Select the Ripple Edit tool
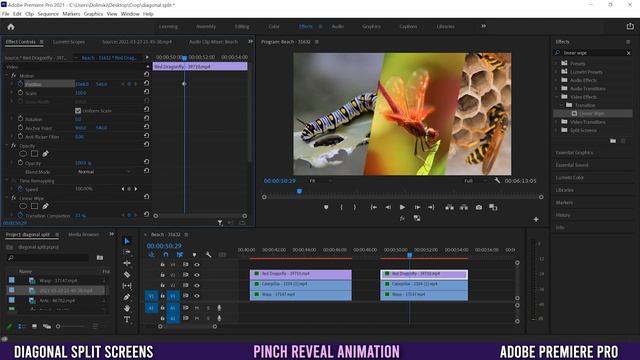Image resolution: width=640 pixels, height=360 pixels. [x=127, y=263]
